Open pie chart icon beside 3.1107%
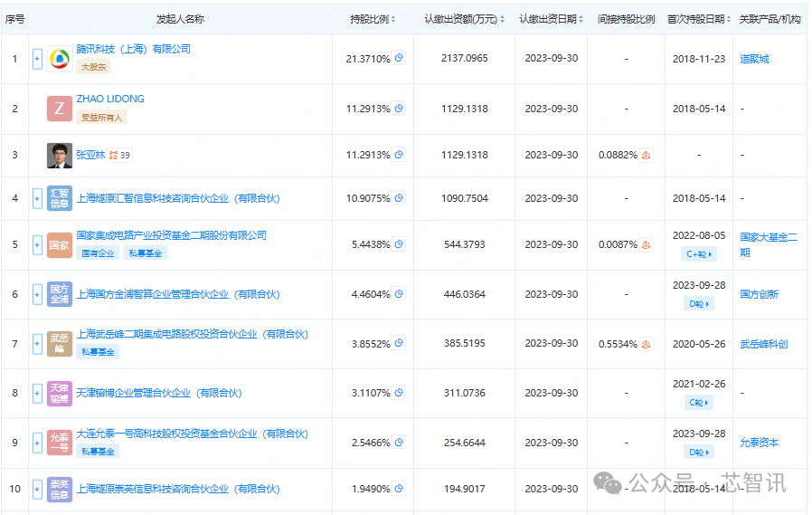This screenshot has width=812, height=515. pyautogui.click(x=399, y=392)
